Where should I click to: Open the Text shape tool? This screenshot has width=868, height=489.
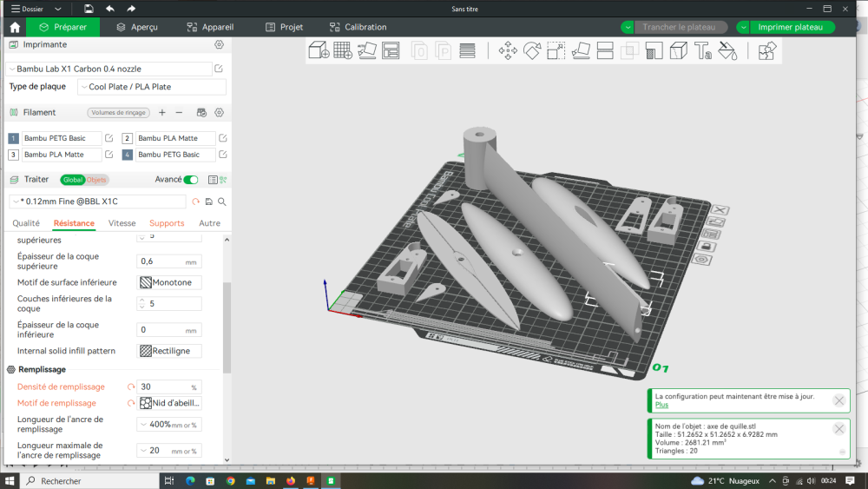703,51
